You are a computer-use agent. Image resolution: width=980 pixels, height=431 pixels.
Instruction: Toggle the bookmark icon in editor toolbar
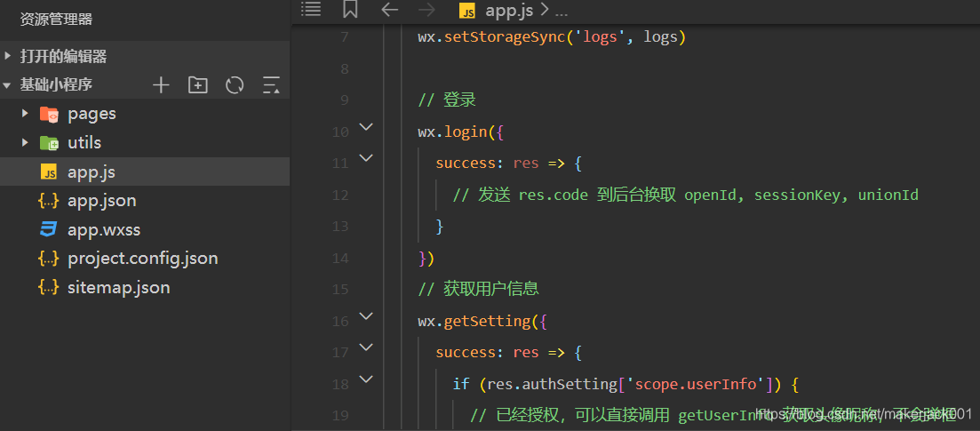point(350,9)
